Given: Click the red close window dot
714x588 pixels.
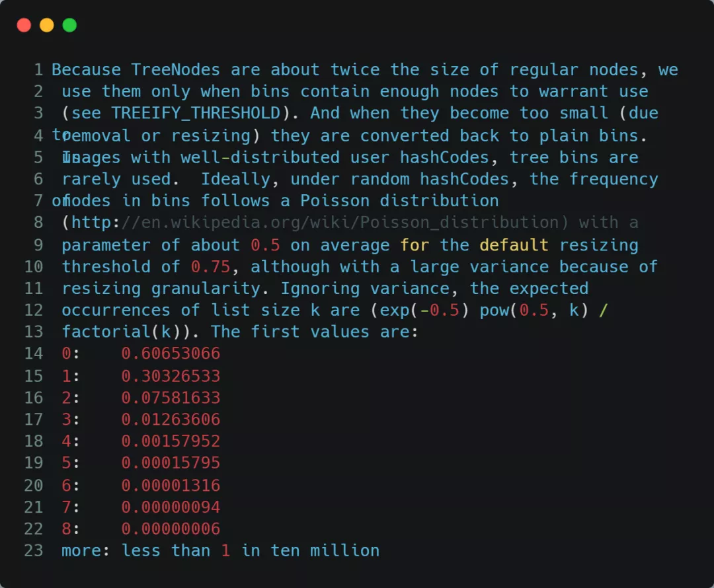Looking at the screenshot, I should 24,25.
